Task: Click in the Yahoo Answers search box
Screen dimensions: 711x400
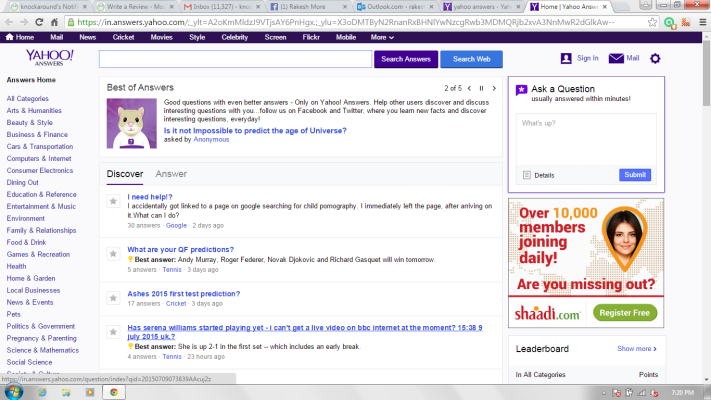Action: tap(235, 59)
